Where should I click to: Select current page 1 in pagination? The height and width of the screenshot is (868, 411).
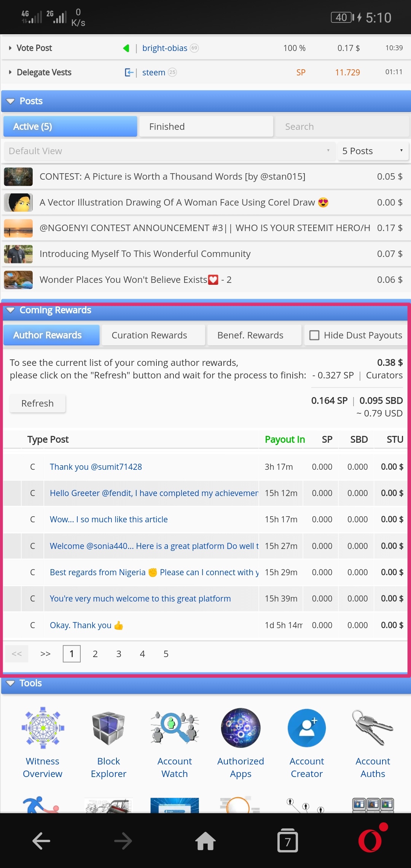click(x=72, y=654)
